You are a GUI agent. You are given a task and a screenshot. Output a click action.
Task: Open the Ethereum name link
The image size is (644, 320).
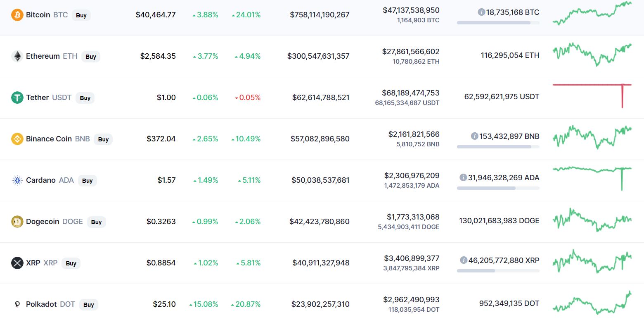pos(43,56)
